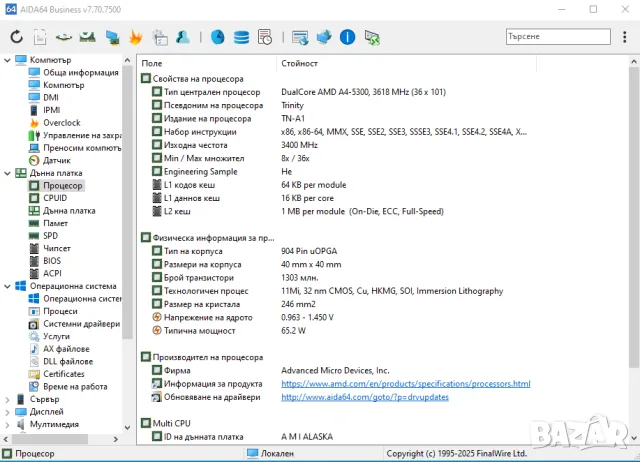
Task: Click tree panel scroll-down arrow
Action: [127, 427]
